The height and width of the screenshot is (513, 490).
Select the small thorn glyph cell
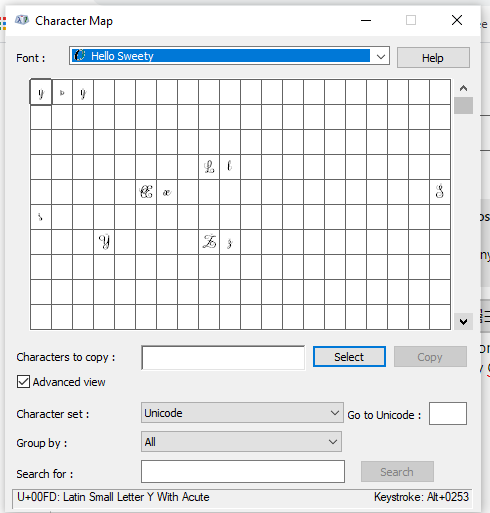tap(62, 92)
